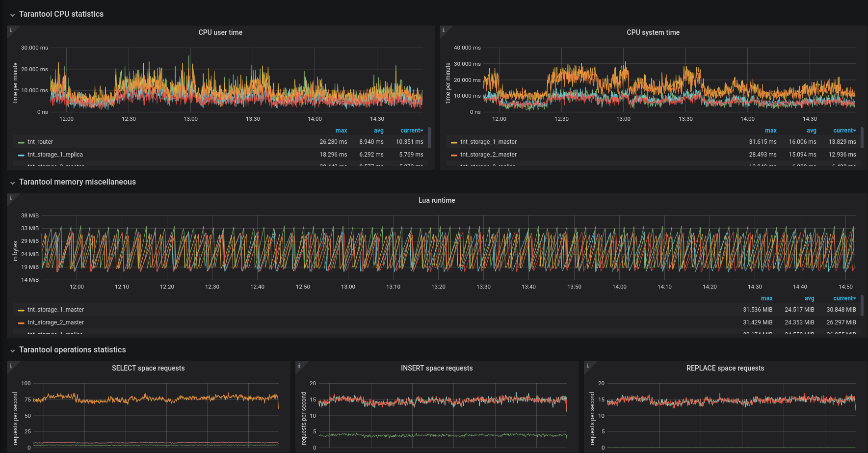This screenshot has height=453, width=868.
Task: Change tnt_storage_2_master swatch in CPU system time
Action: click(x=454, y=155)
